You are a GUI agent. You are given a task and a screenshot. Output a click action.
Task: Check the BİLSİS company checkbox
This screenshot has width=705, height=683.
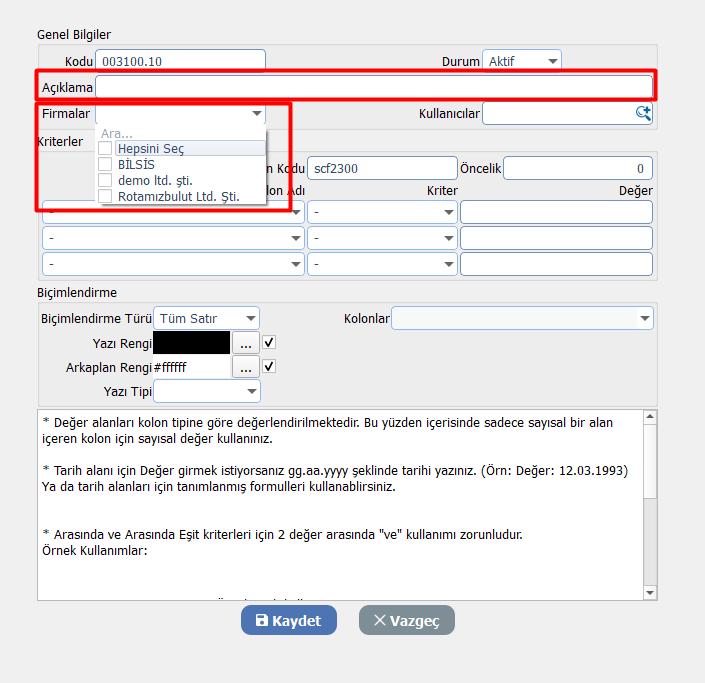[x=106, y=164]
